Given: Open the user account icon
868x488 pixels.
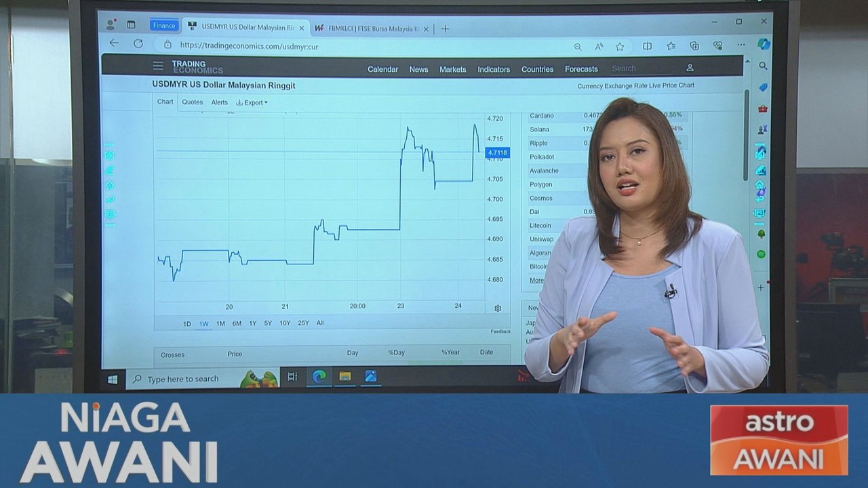Looking at the screenshot, I should tap(690, 68).
